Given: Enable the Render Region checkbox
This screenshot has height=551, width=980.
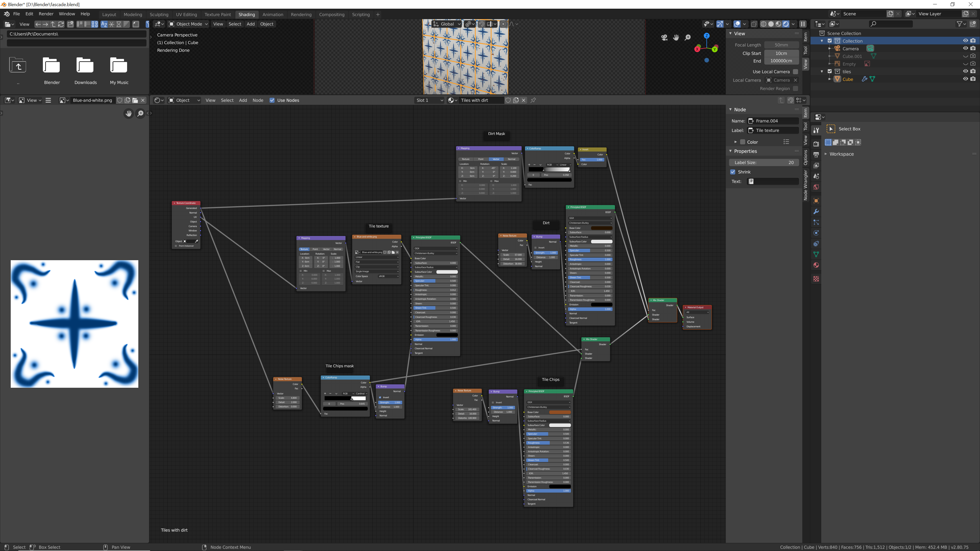Looking at the screenshot, I should [795, 89].
